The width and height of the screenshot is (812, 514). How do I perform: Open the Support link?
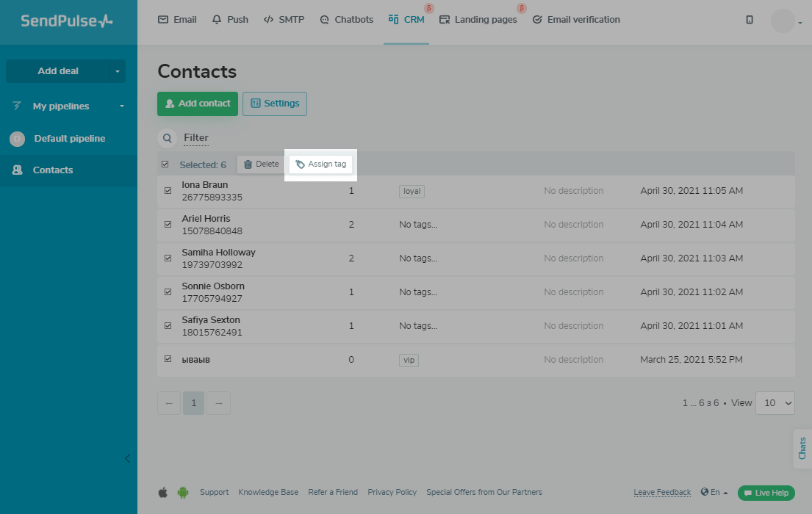[214, 492]
